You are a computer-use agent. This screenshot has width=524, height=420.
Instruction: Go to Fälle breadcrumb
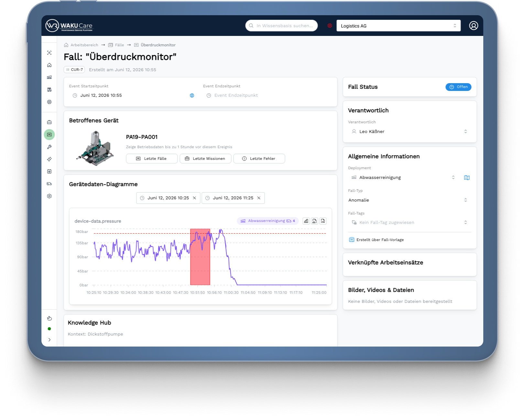[116, 45]
